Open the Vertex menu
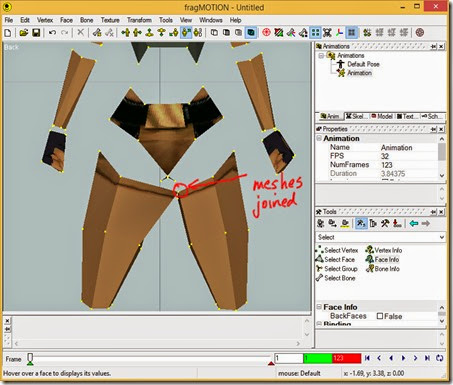 (45, 20)
